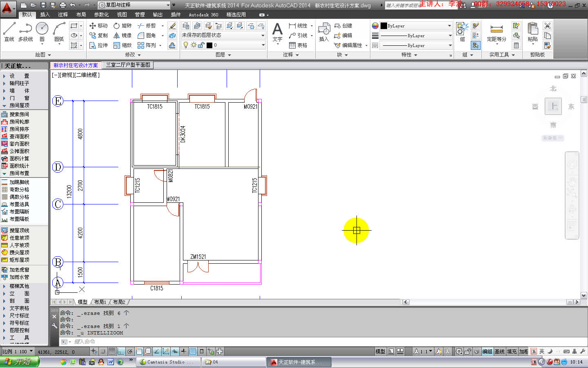Click the Array (阵列) tool
This screenshot has height=368, width=588.
(x=147, y=45)
